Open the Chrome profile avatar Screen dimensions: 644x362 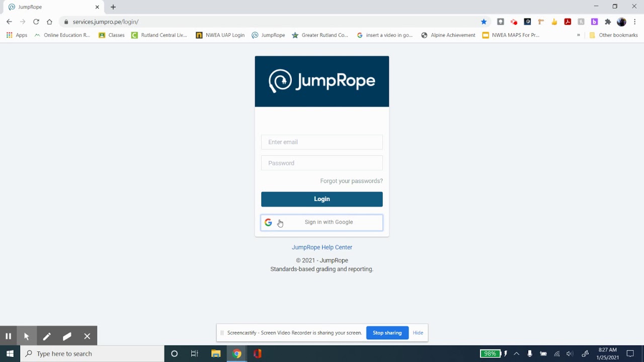[x=621, y=22]
